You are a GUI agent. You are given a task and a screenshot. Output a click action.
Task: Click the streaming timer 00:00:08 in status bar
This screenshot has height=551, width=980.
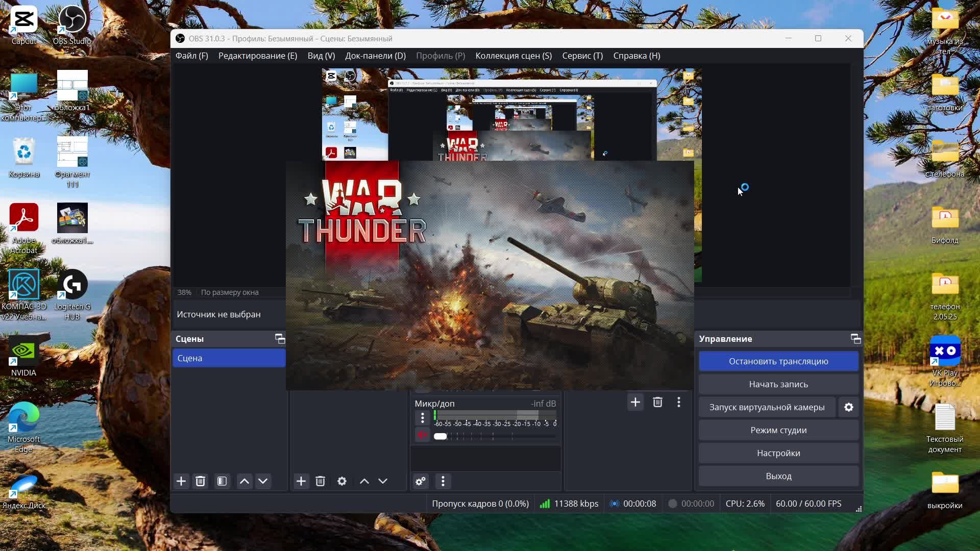(633, 504)
